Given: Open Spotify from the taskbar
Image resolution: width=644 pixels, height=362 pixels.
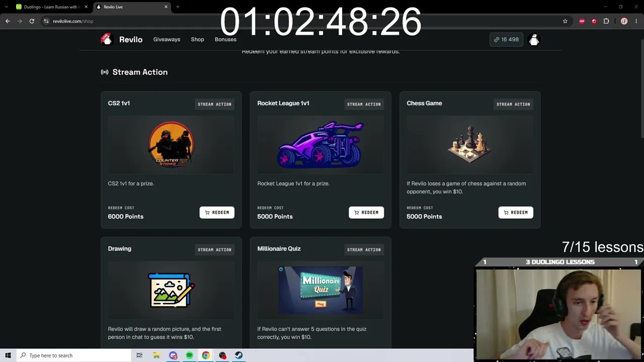Looking at the screenshot, I should [x=189, y=355].
